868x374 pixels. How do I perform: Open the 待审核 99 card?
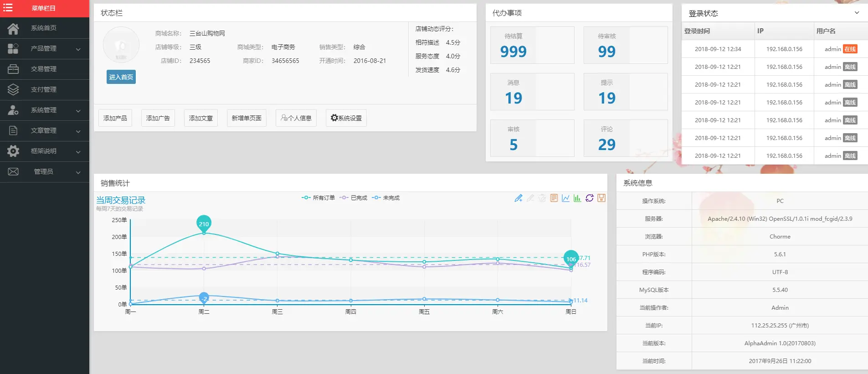coord(626,45)
